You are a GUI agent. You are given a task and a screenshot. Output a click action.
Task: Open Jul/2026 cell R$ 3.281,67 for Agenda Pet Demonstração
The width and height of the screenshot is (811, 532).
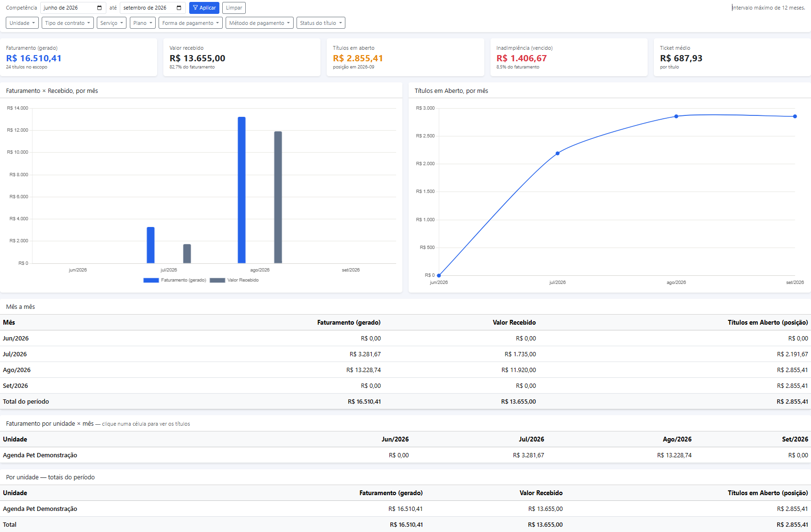528,455
